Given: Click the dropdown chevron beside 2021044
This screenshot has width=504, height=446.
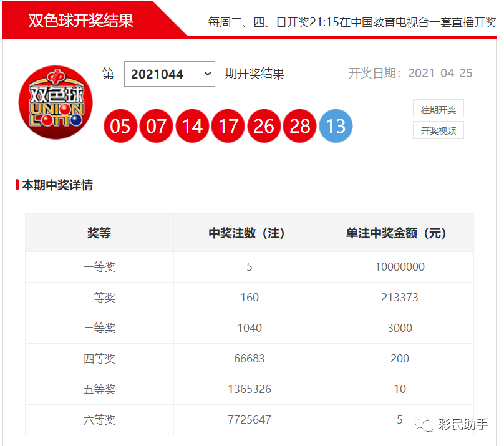Looking at the screenshot, I should (x=208, y=74).
